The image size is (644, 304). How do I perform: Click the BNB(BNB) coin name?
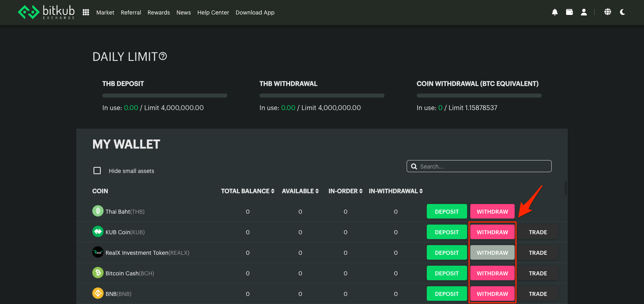click(118, 294)
